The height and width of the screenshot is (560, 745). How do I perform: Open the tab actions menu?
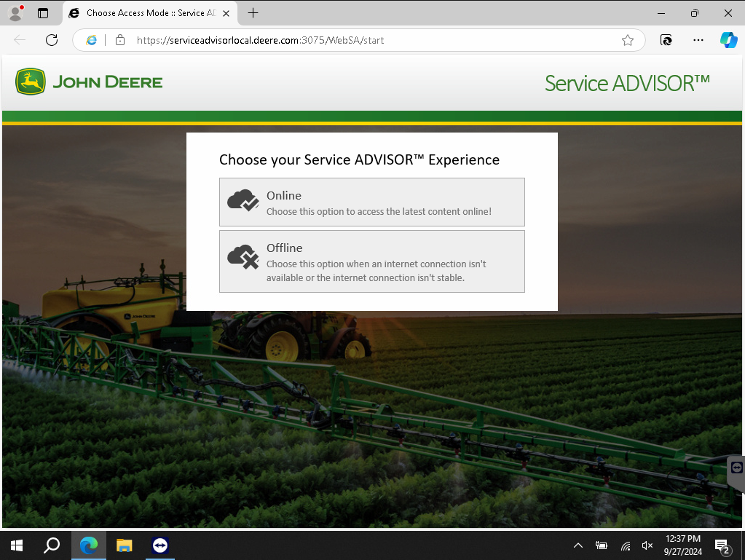coord(42,12)
